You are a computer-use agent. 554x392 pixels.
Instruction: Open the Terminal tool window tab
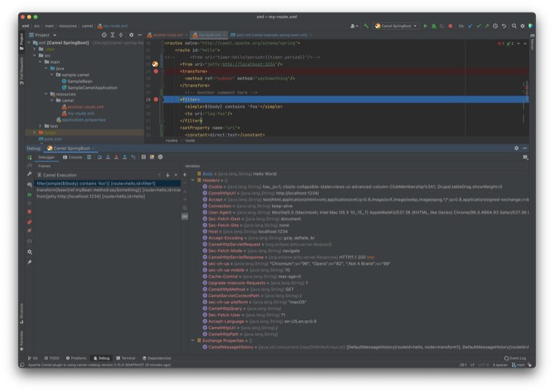(x=126, y=358)
